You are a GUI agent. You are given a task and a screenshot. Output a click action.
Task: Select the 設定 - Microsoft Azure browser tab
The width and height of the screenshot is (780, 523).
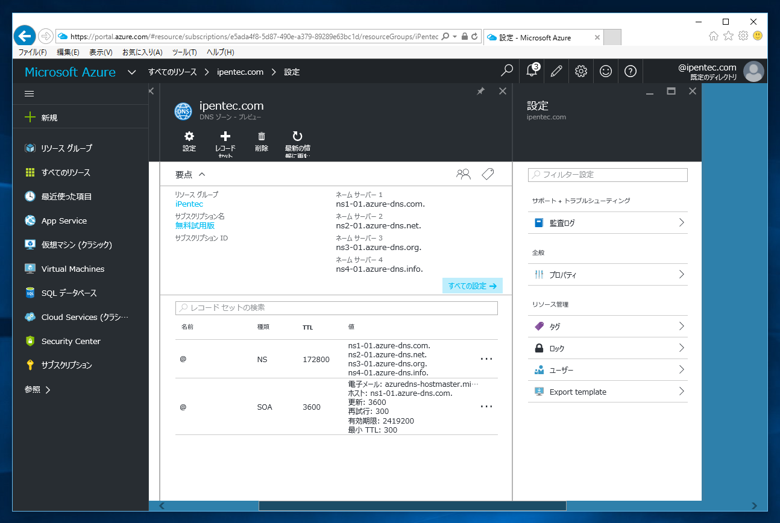(543, 37)
